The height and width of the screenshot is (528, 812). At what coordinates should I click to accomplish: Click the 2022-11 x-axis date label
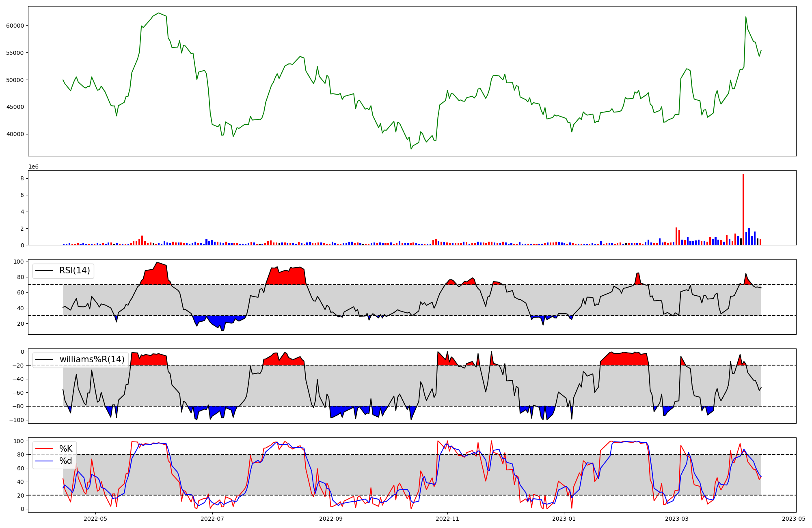(447, 519)
